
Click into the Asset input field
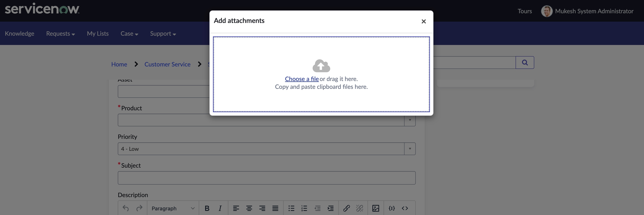pos(164,91)
